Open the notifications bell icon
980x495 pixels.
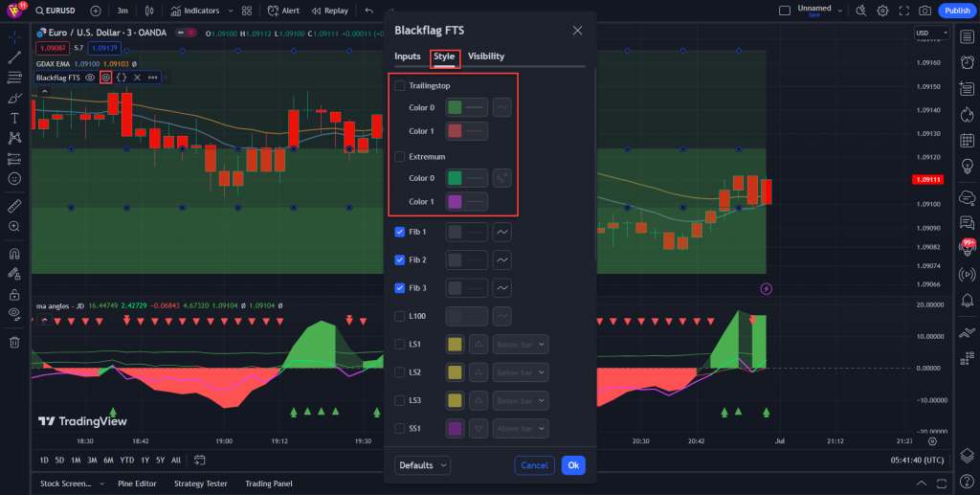pyautogui.click(x=967, y=301)
